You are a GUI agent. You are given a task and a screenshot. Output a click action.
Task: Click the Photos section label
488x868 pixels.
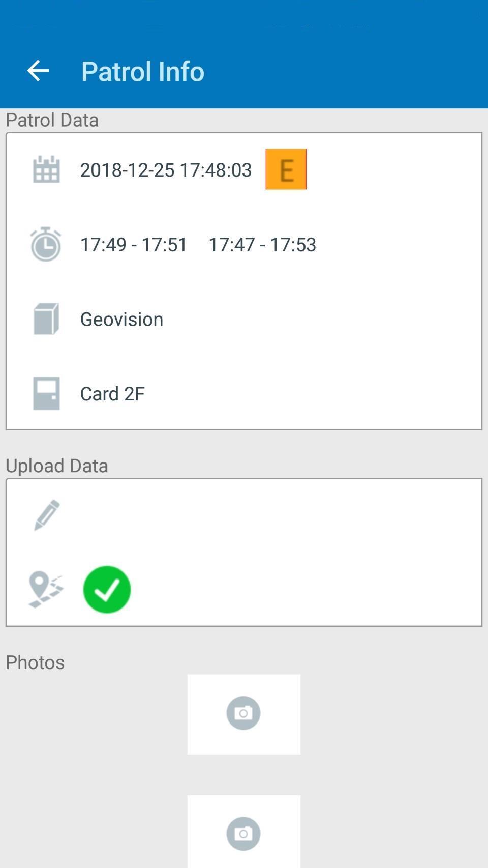(x=35, y=662)
